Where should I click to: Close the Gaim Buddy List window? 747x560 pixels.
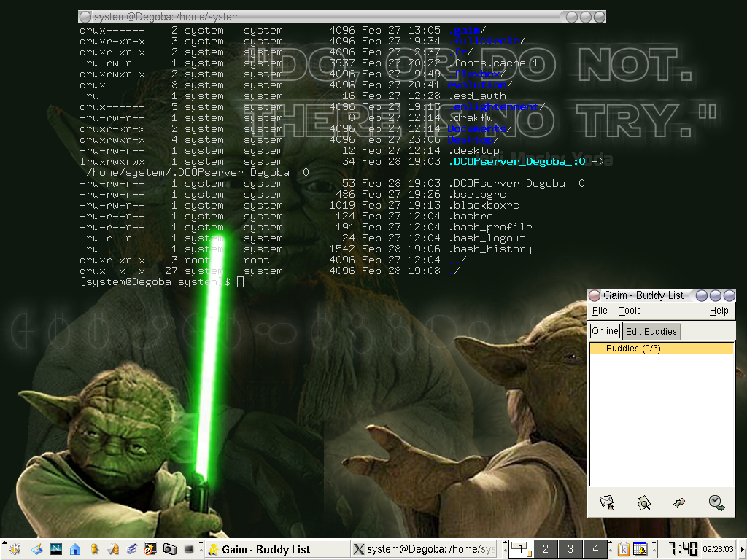pyautogui.click(x=729, y=296)
